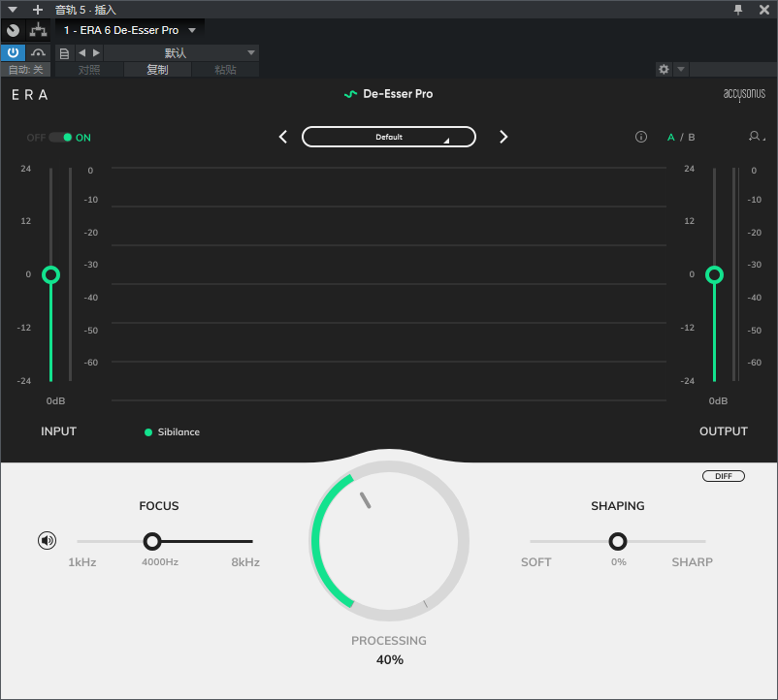Click the 40% processing value
778x700 pixels.
(x=390, y=660)
